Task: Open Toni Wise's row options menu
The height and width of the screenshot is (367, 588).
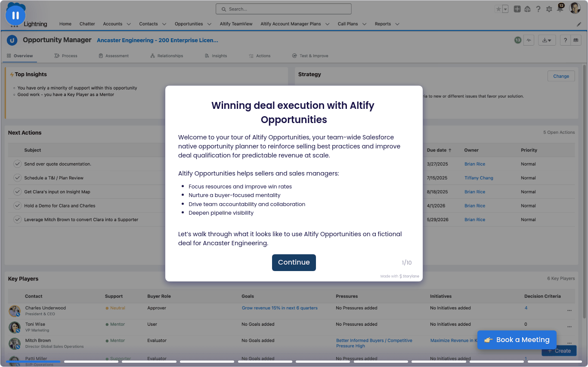Action: click(x=569, y=327)
